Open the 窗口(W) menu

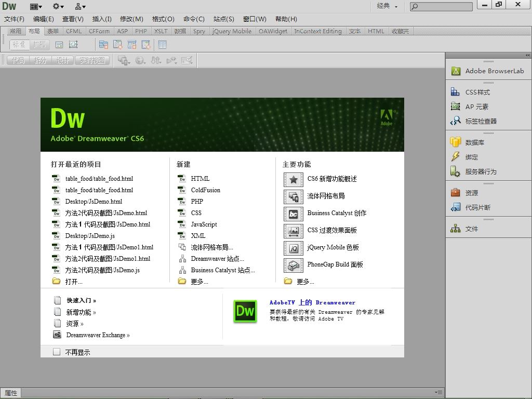pyautogui.click(x=255, y=19)
